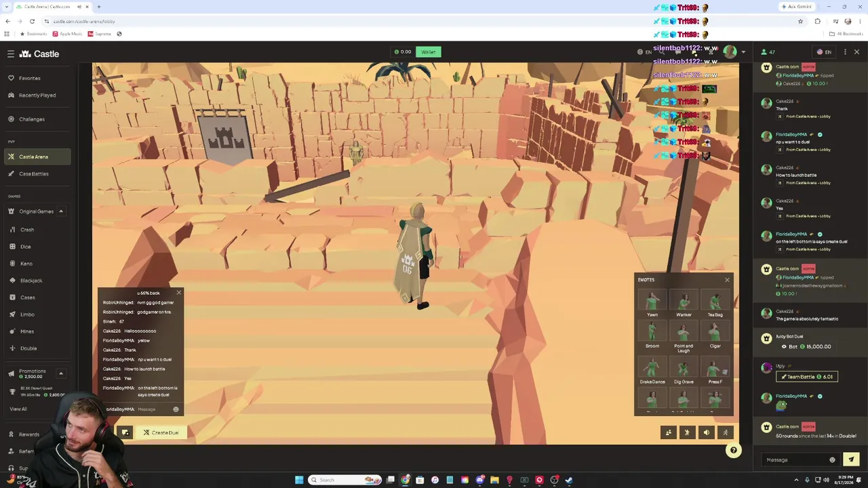Screen dimensions: 868x488
Task: Select the Yawn emote
Action: coord(652,304)
